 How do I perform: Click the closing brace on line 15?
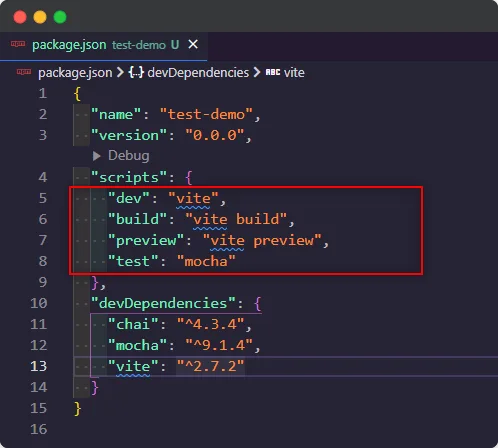pyautogui.click(x=77, y=409)
